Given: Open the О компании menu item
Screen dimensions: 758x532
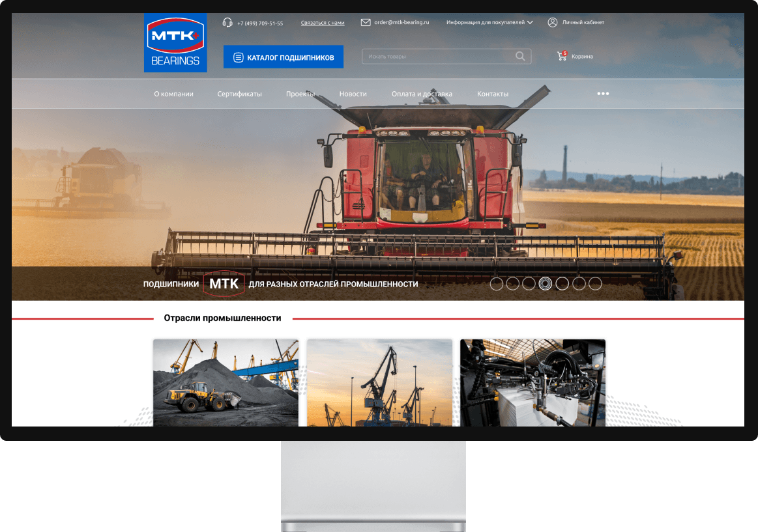Looking at the screenshot, I should pos(173,94).
